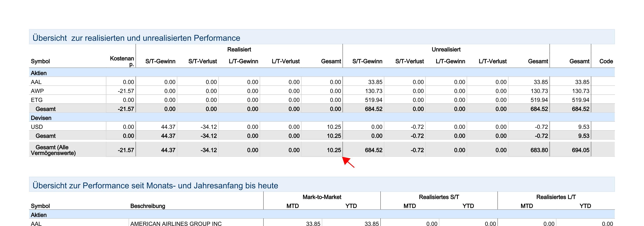This screenshot has width=644, height=226.
Task: Click the AWP symbol row label
Action: pos(37,91)
